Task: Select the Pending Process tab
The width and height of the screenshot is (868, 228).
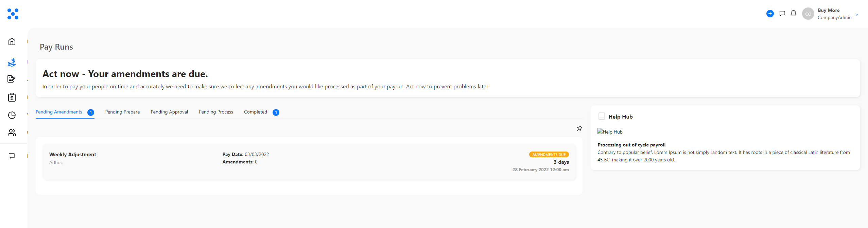Action: [x=216, y=112]
